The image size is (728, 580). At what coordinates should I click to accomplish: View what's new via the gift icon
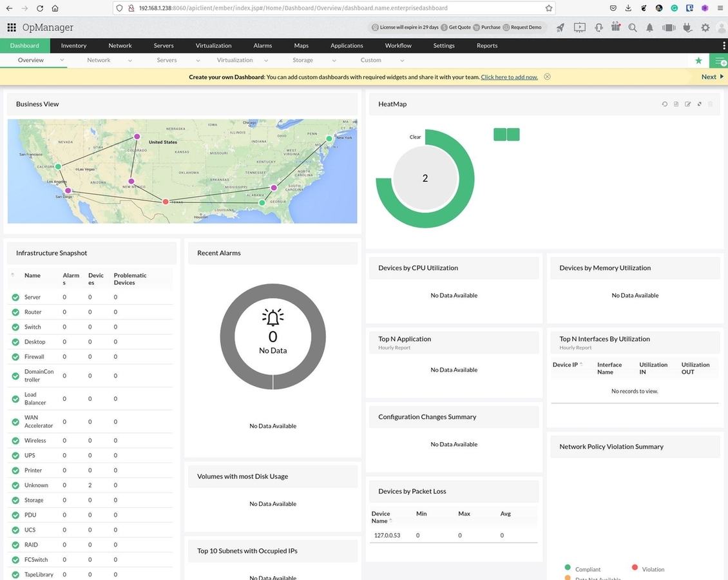coord(615,27)
